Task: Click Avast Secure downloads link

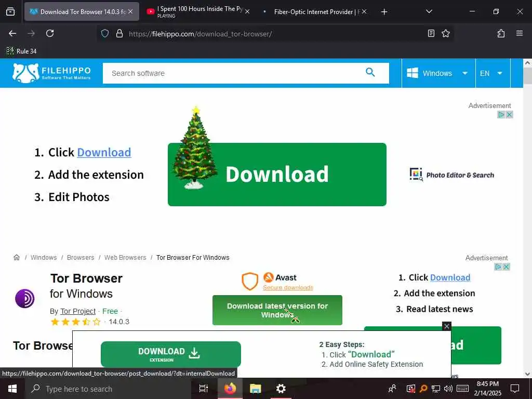Action: [x=288, y=287]
